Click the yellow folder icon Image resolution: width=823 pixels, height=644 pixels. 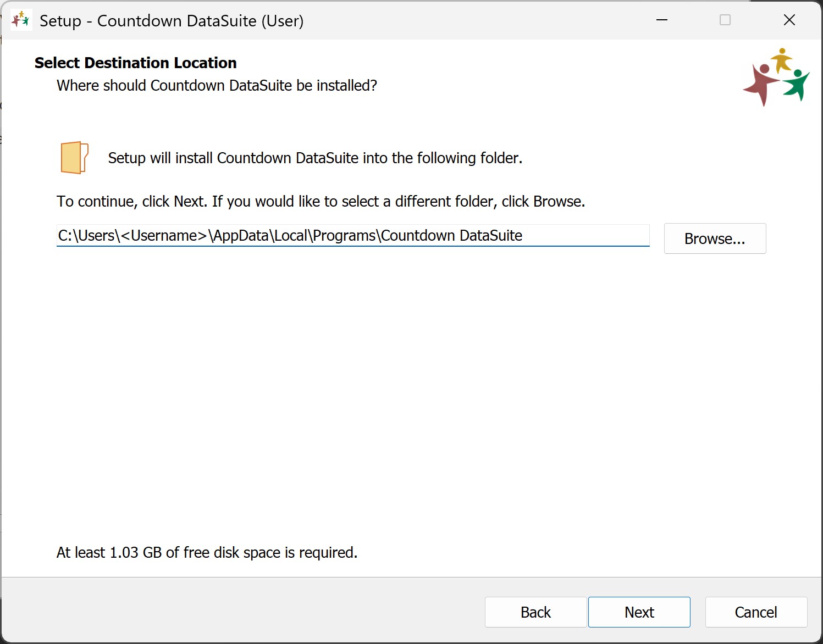(74, 158)
